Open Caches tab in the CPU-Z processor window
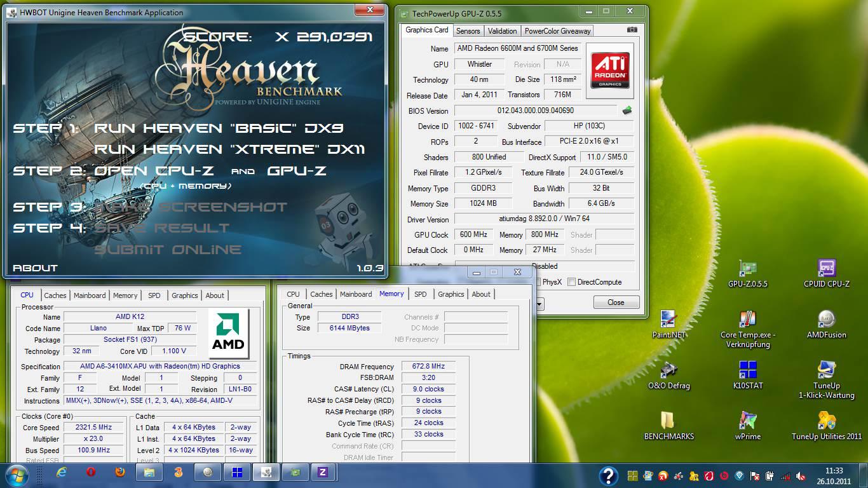The height and width of the screenshot is (488, 868). coord(55,295)
